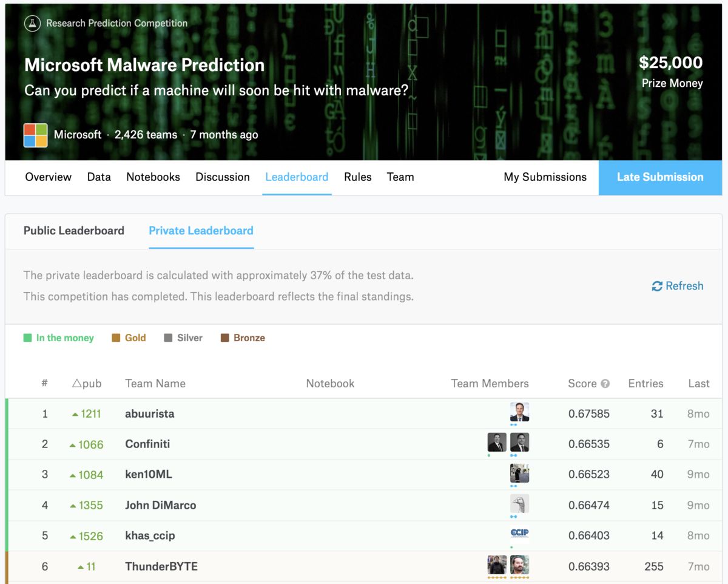Open abuurista's team member avatar
The width and height of the screenshot is (728, 584).
519,412
